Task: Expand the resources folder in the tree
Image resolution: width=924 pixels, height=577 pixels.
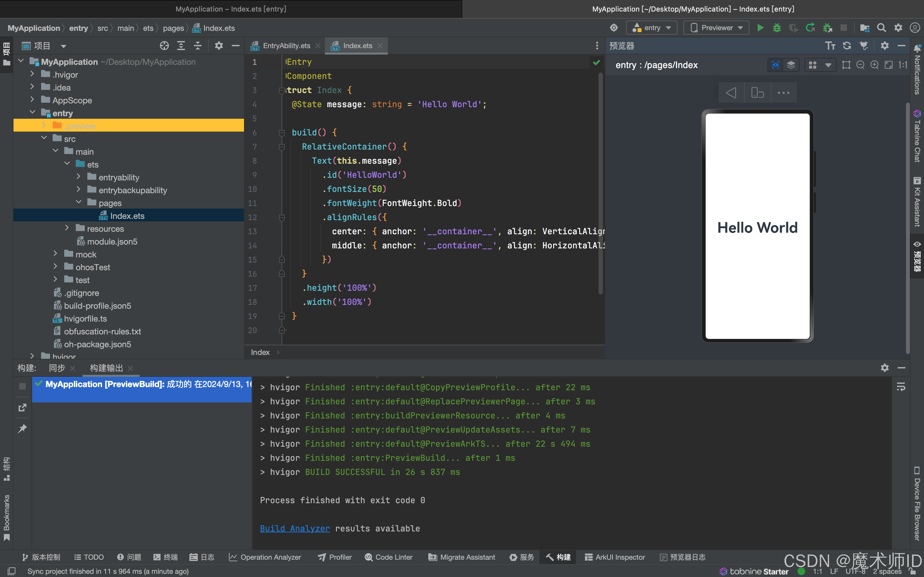Action: (x=67, y=228)
